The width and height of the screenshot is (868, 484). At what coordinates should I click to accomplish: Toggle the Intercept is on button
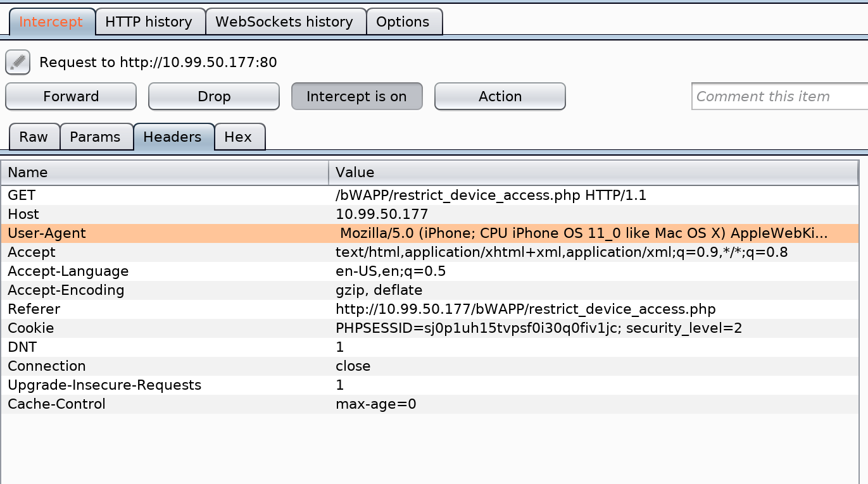click(356, 96)
